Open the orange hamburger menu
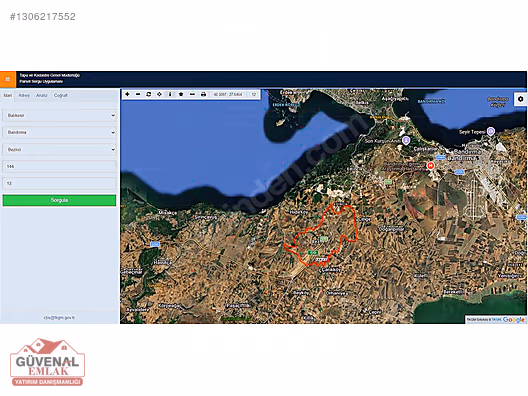Screen dimensions: 528x396 click(x=7, y=79)
